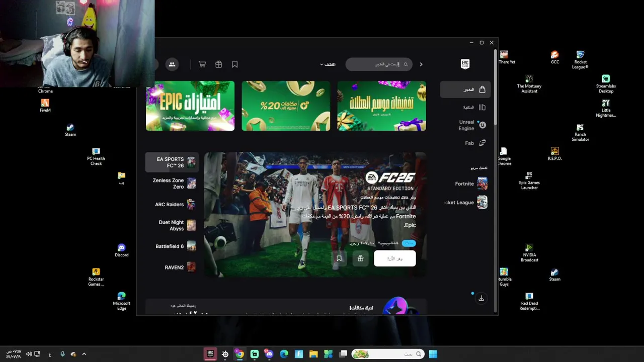Open Microsoft Edge from taskbar
The width and height of the screenshot is (644, 362).
pos(284,354)
